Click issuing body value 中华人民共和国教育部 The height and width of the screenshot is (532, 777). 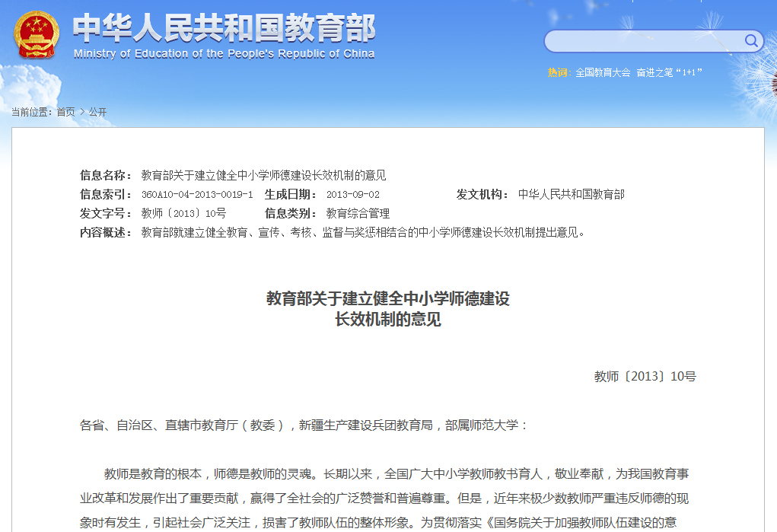[x=571, y=194]
